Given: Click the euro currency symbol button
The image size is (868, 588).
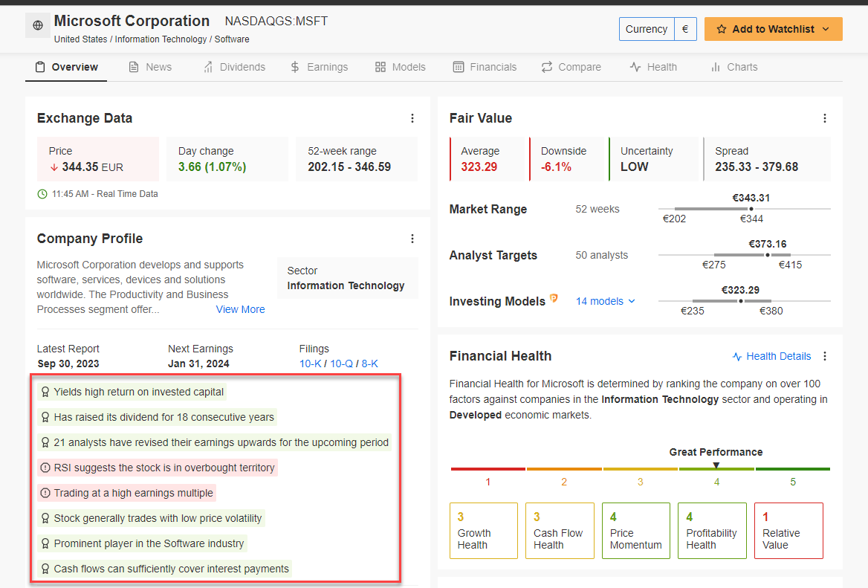Looking at the screenshot, I should (x=685, y=29).
